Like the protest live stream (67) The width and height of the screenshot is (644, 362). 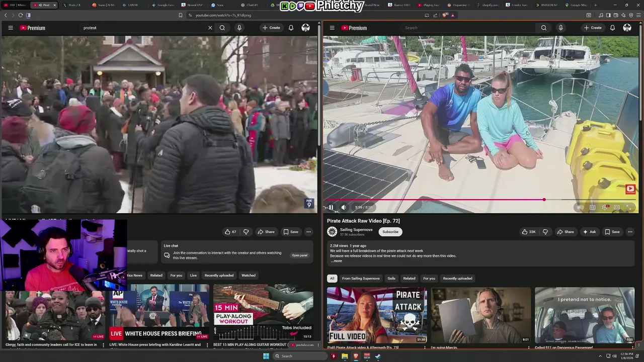(x=230, y=232)
